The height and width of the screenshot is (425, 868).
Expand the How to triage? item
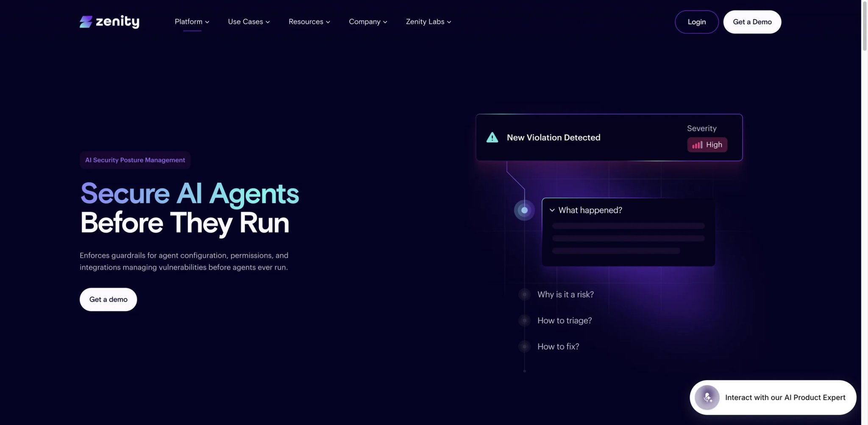(565, 321)
